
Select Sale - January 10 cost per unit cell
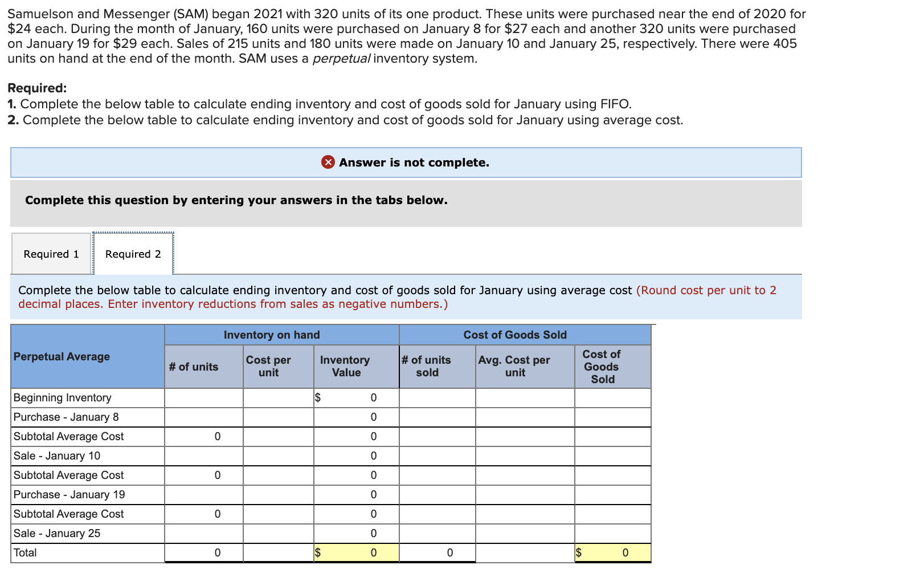coord(279,456)
